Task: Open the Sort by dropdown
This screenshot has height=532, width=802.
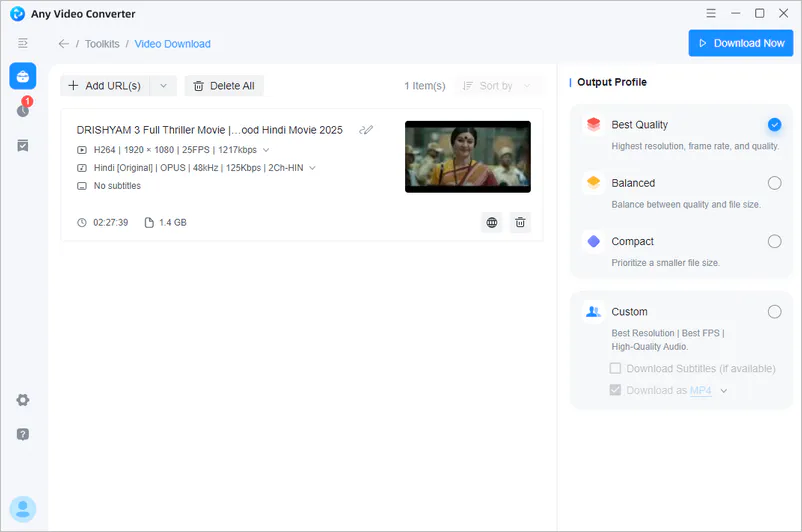Action: 497,86
